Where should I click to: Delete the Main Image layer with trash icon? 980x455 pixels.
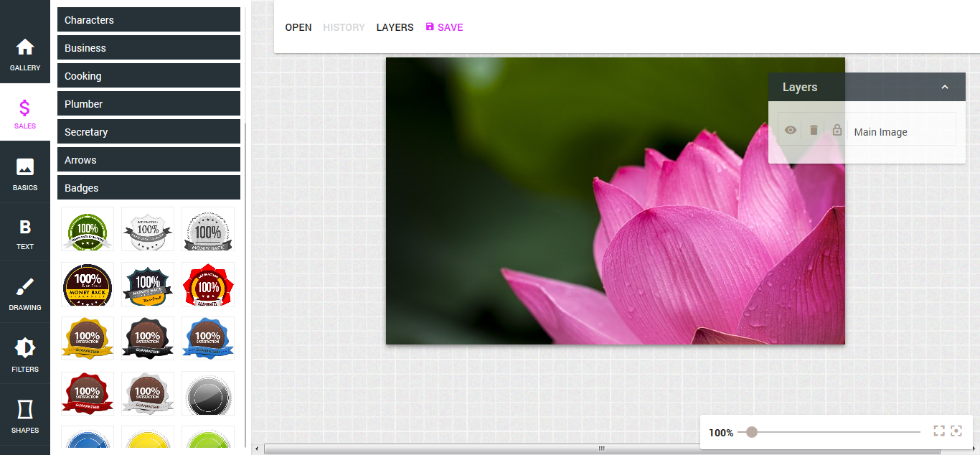tap(814, 130)
